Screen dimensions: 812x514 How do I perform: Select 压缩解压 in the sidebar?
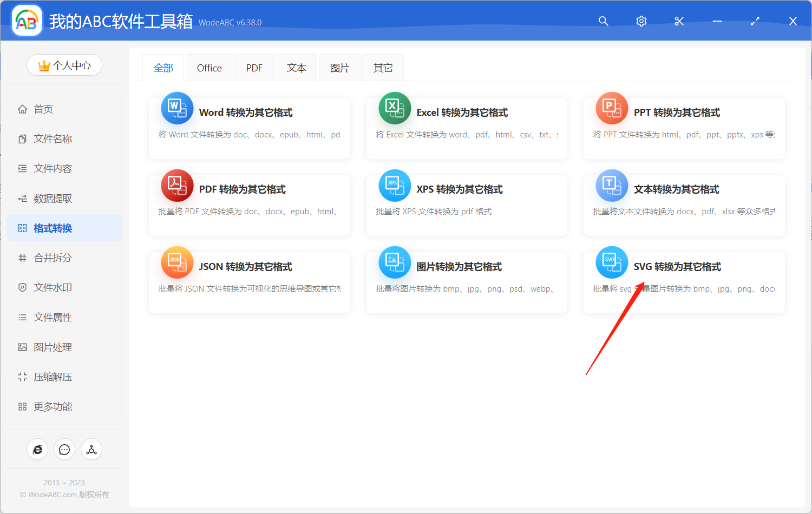(x=54, y=377)
